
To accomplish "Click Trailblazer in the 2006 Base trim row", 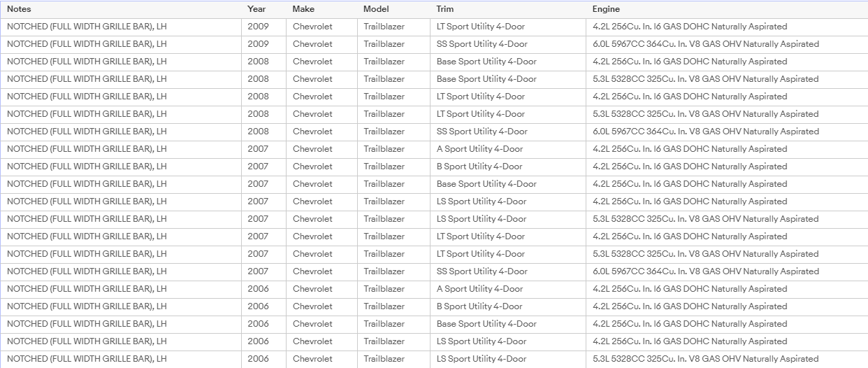I will 384,324.
